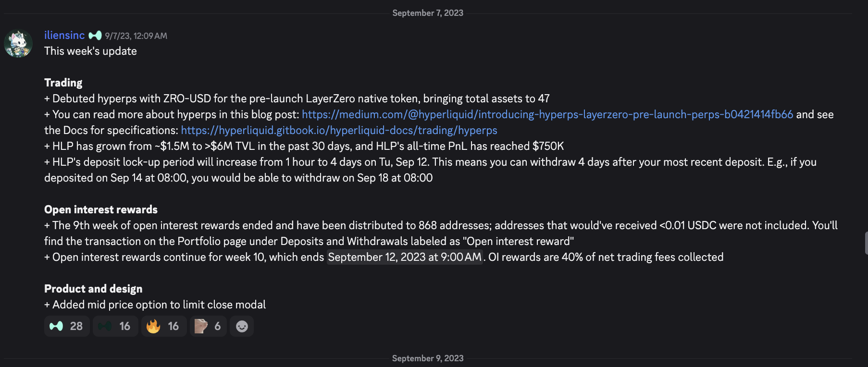Toggle the dark green logo reaction
868x367 pixels.
coord(115,327)
